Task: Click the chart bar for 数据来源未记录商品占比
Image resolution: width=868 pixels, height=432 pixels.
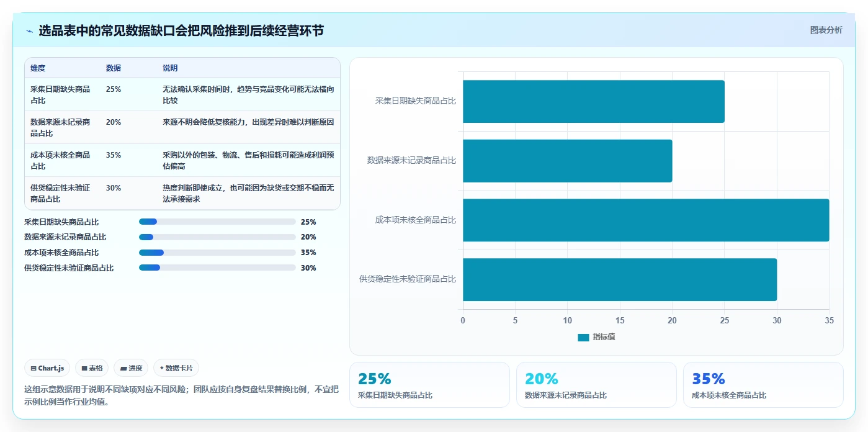Action: tap(568, 161)
